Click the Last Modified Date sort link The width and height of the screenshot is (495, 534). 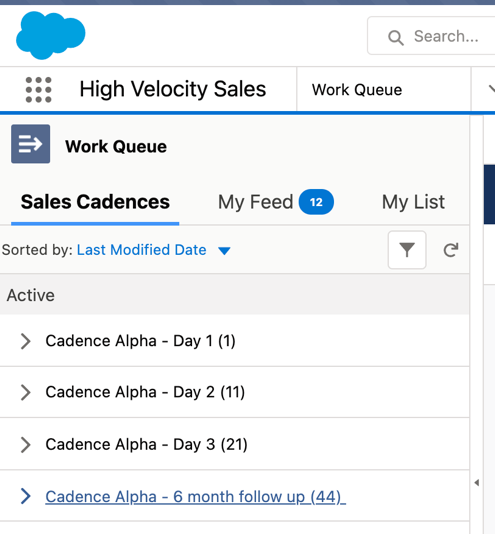tap(142, 250)
